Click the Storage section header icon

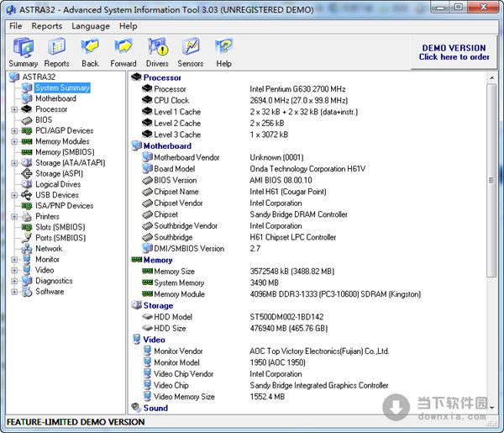pyautogui.click(x=137, y=305)
